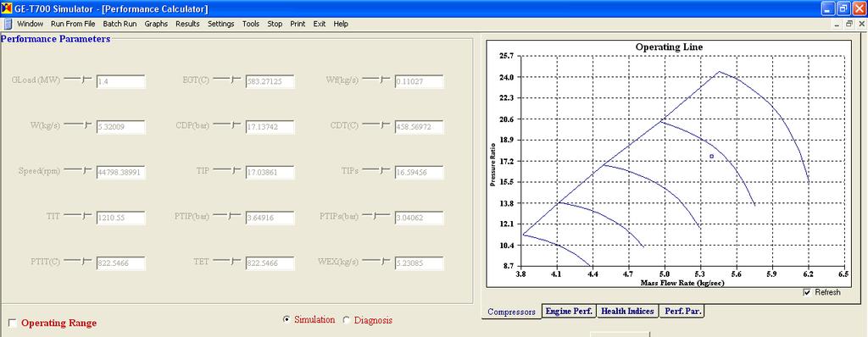Click the Wf(kg/s) slider
The width and height of the screenshot is (868, 337).
[377, 80]
